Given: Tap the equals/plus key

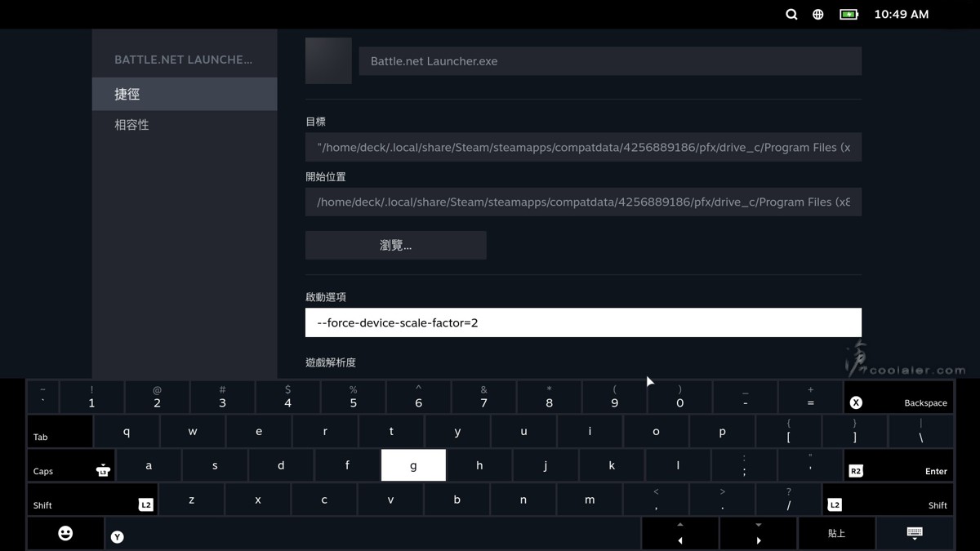Looking at the screenshot, I should click(x=810, y=397).
